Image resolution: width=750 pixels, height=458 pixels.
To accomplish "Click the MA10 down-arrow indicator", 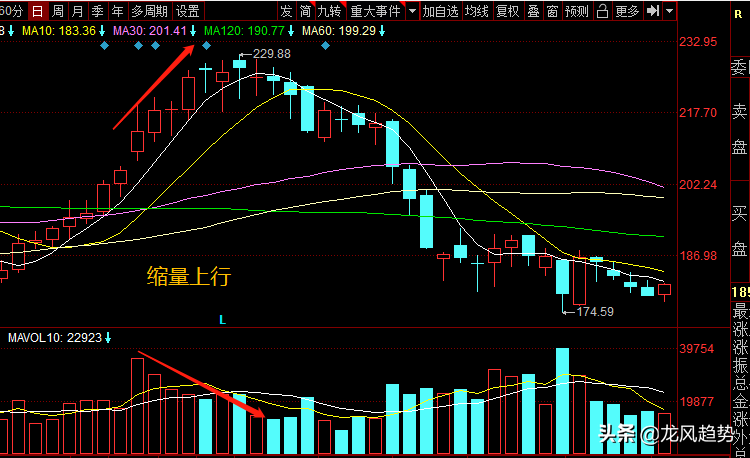I will tap(102, 31).
